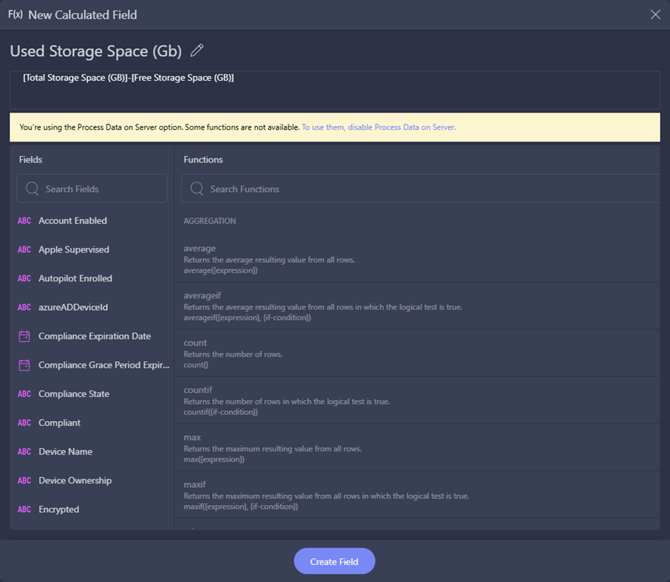Choose the averageif aggregation function
670x582 pixels.
417,306
